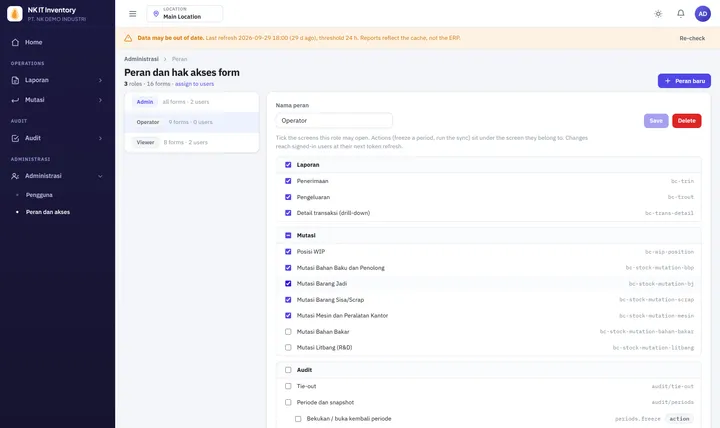Click the bc-wip-position code label
The height and width of the screenshot is (428, 720).
tap(669, 252)
